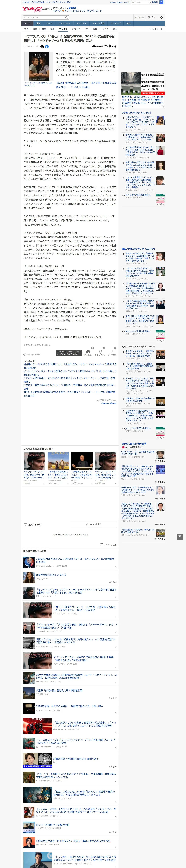
Task: Open the 速報 navigation tab
Action: 38,24
